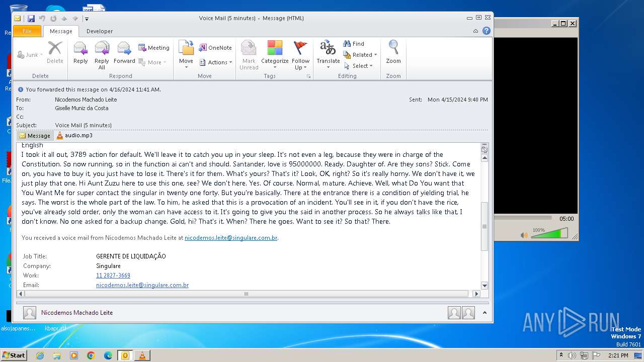This screenshot has width=644, height=362.
Task: Click the email link beside the Email field
Action: [142, 285]
